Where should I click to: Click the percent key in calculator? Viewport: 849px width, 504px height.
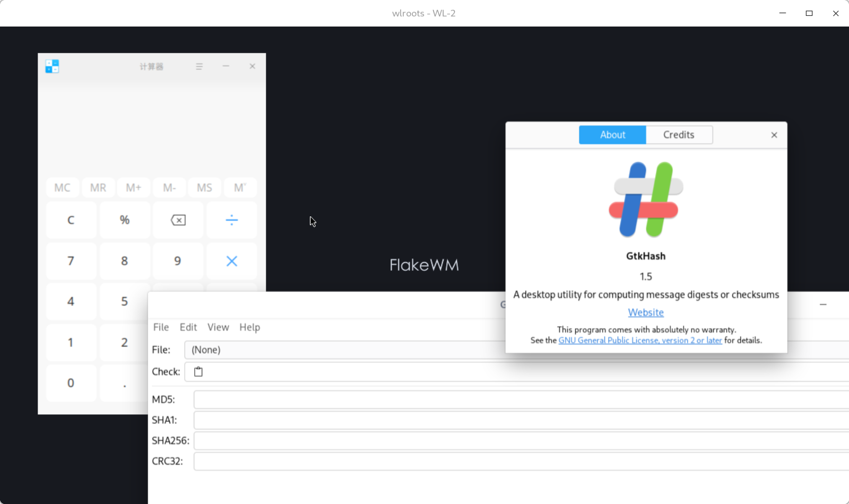[125, 220]
